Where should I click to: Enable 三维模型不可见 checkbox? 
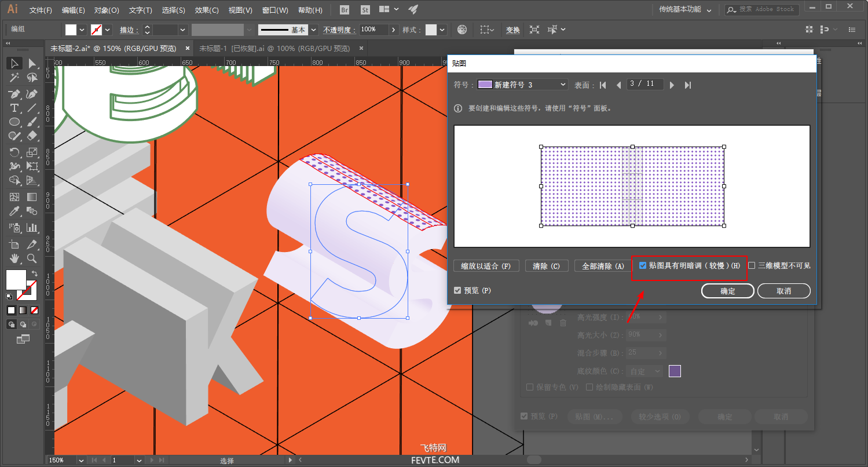coord(752,266)
